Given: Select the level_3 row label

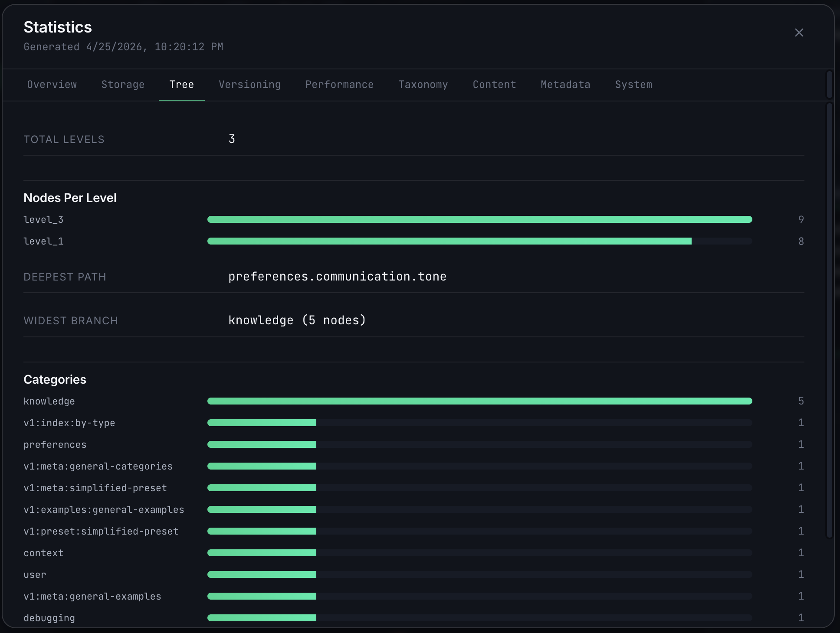Looking at the screenshot, I should 43,220.
